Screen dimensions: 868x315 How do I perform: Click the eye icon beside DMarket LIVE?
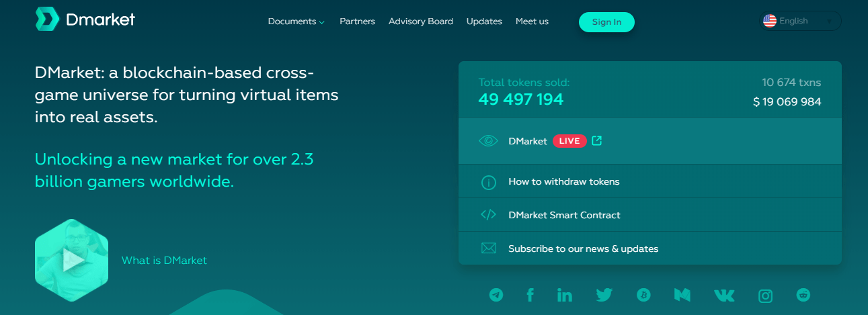point(488,141)
